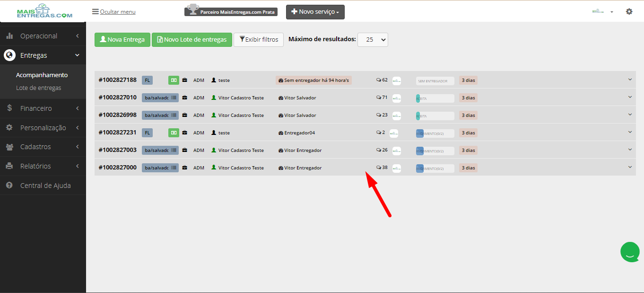The width and height of the screenshot is (644, 293).
Task: Click delivery number #1002826998
Action: tap(118, 115)
